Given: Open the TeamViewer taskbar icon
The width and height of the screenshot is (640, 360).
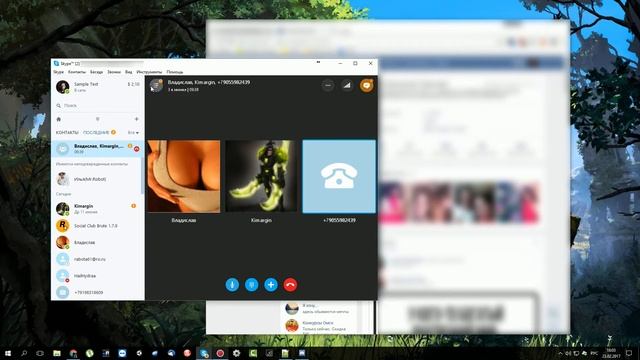Looking at the screenshot, I should coord(122,353).
